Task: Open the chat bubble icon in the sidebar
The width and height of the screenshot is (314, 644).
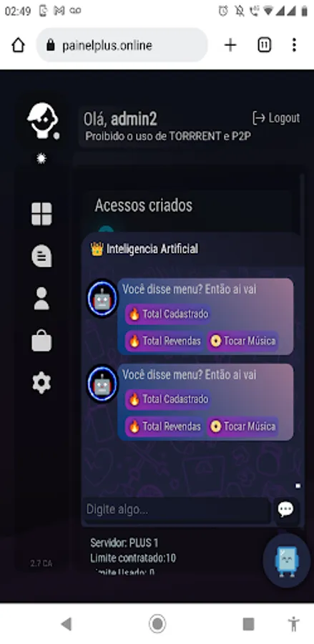Action: point(41,256)
